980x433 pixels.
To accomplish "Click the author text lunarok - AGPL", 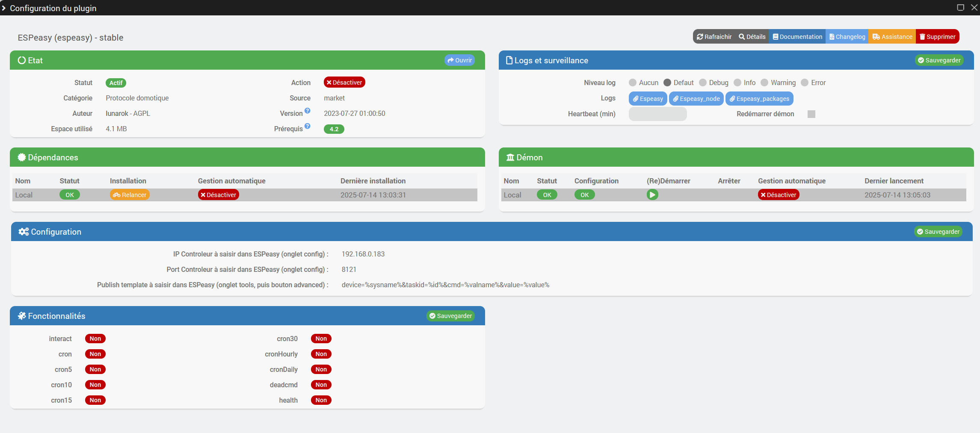I will point(128,113).
